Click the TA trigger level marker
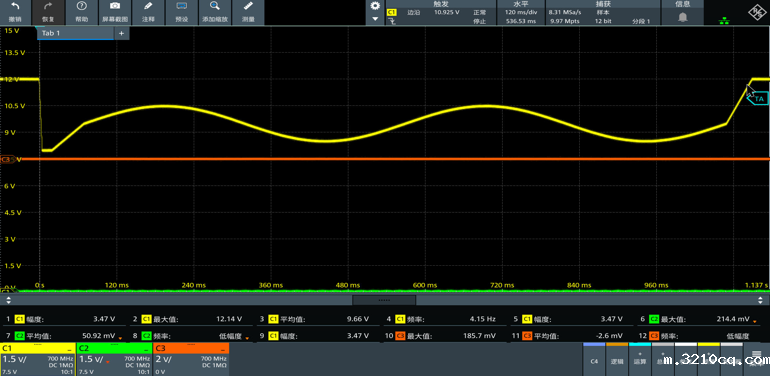770x376 pixels. coord(758,99)
